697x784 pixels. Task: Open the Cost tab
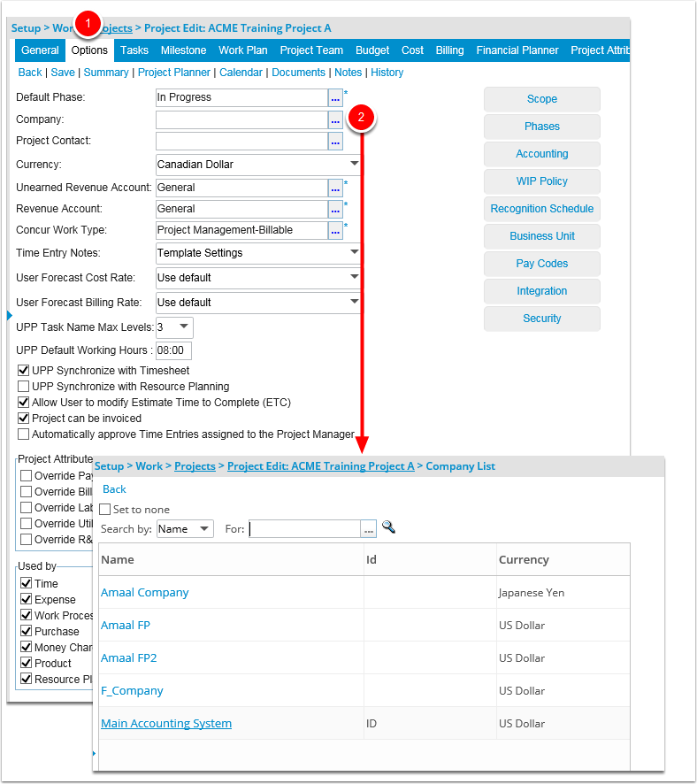412,50
